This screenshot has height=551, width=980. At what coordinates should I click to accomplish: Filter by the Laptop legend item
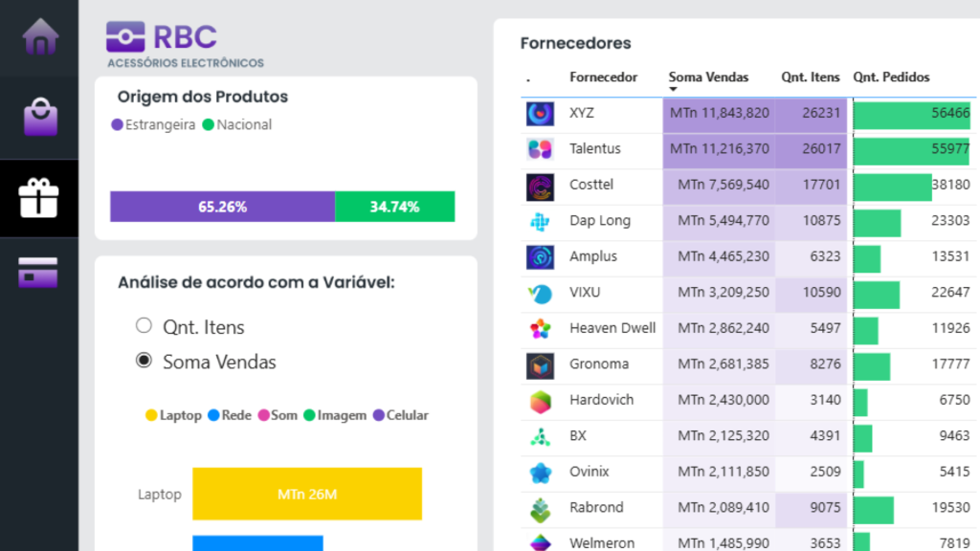pos(173,415)
